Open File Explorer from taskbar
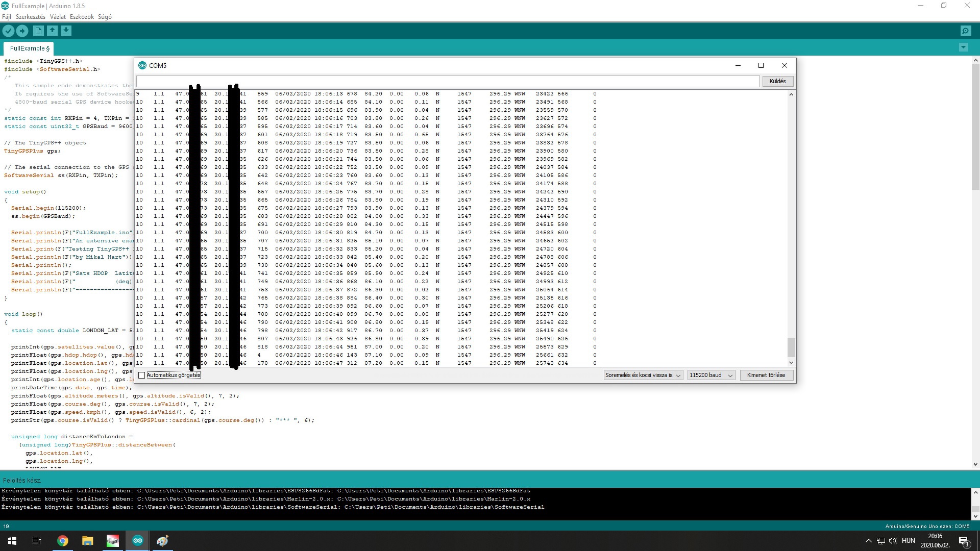The image size is (980, 551). 88,541
